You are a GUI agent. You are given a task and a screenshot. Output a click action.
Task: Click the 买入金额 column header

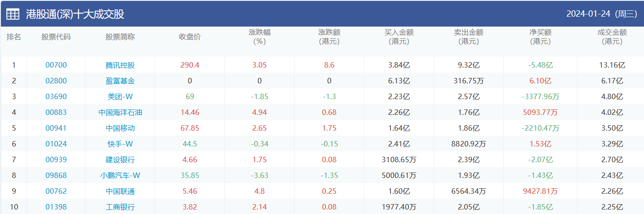(399, 37)
